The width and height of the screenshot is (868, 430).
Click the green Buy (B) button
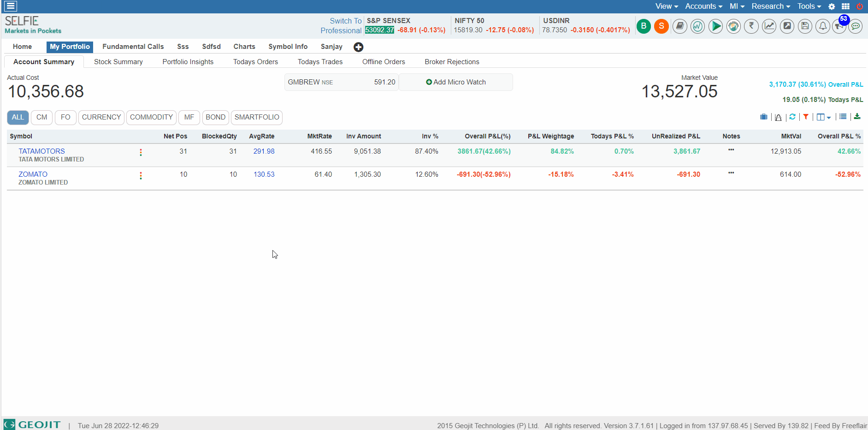(x=644, y=26)
